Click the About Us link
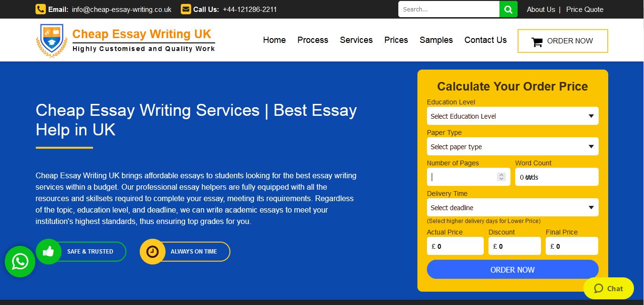This screenshot has width=644, height=305. click(x=540, y=10)
